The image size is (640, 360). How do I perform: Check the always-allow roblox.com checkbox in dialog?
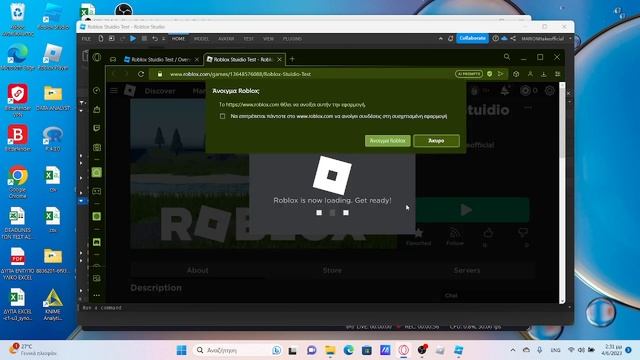222,116
